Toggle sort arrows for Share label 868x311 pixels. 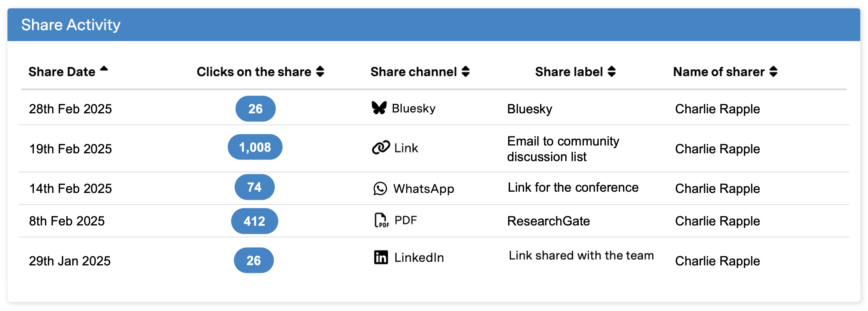tap(611, 72)
